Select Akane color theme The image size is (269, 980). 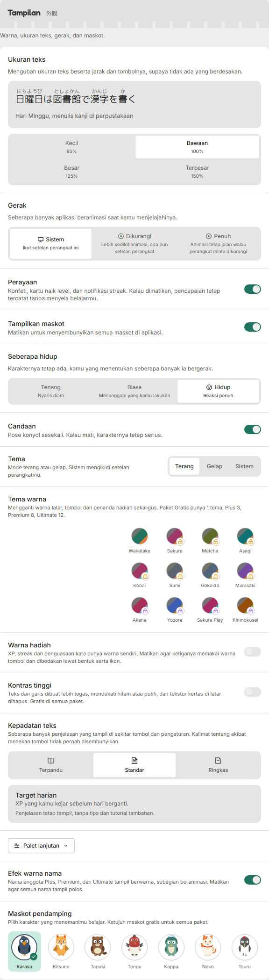(x=140, y=610)
